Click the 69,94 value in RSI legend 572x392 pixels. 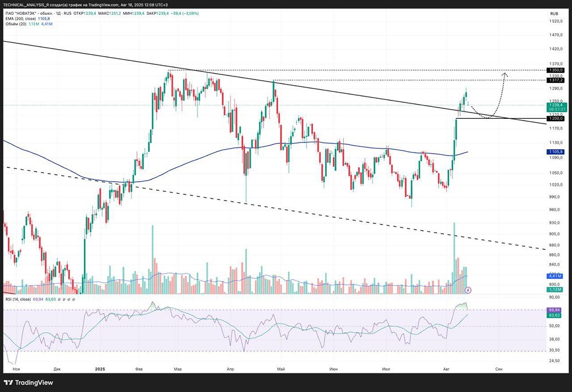pos(38,299)
